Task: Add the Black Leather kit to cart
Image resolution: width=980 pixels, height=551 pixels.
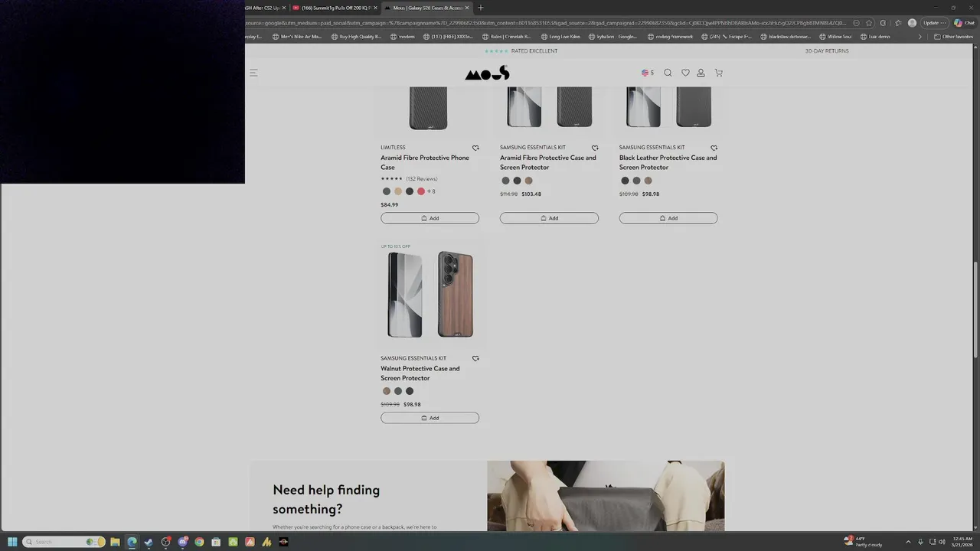Action: click(668, 218)
